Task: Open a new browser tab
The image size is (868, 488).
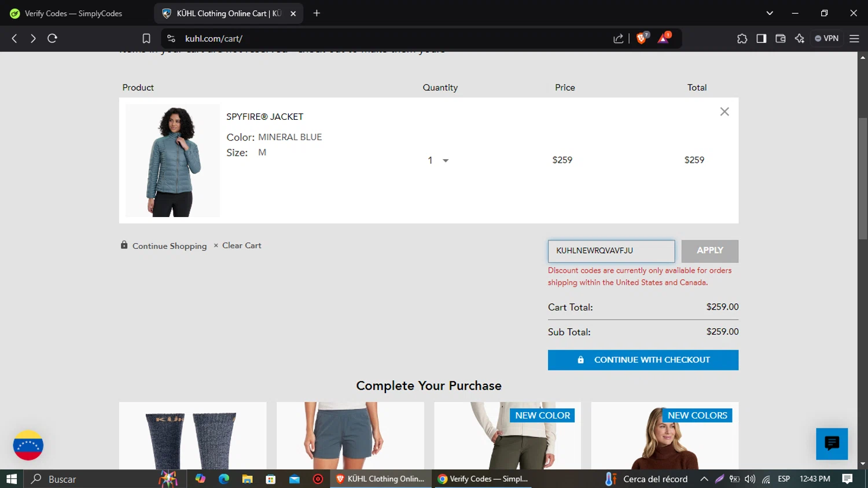Action: click(x=317, y=13)
